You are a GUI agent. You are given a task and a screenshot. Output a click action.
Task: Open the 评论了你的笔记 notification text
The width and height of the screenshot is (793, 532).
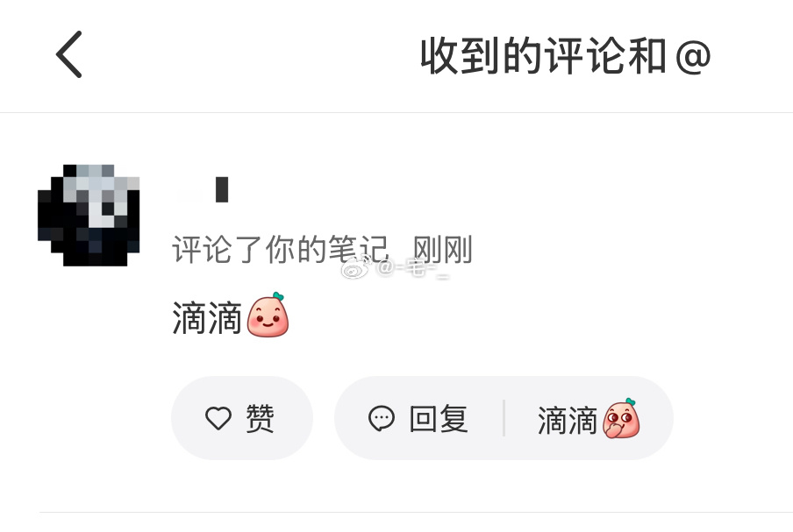[281, 249]
